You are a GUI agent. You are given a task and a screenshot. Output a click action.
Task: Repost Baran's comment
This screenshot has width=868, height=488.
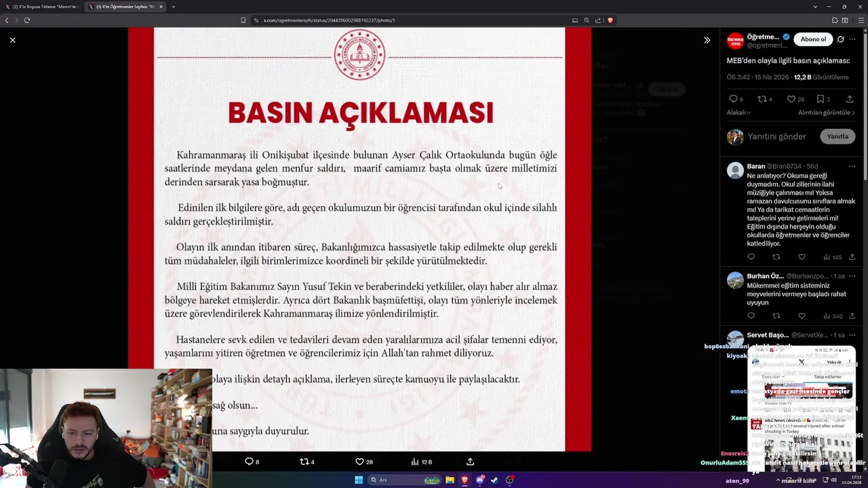click(x=776, y=257)
